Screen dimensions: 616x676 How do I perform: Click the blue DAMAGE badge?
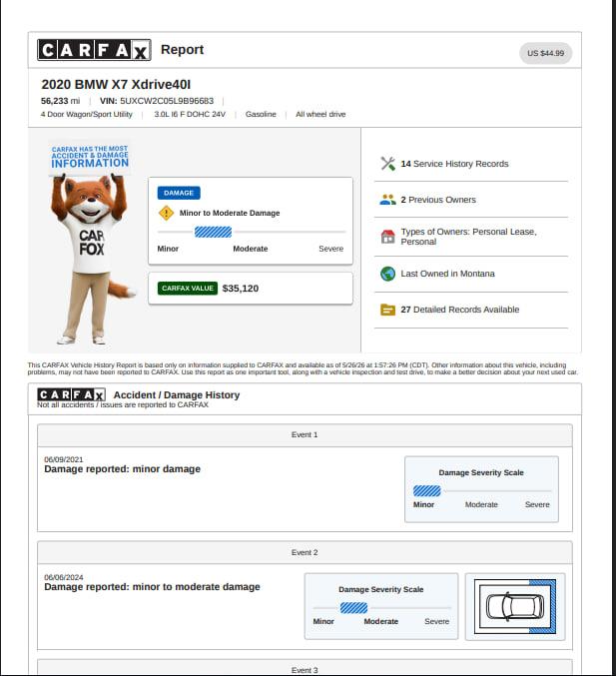(x=179, y=193)
